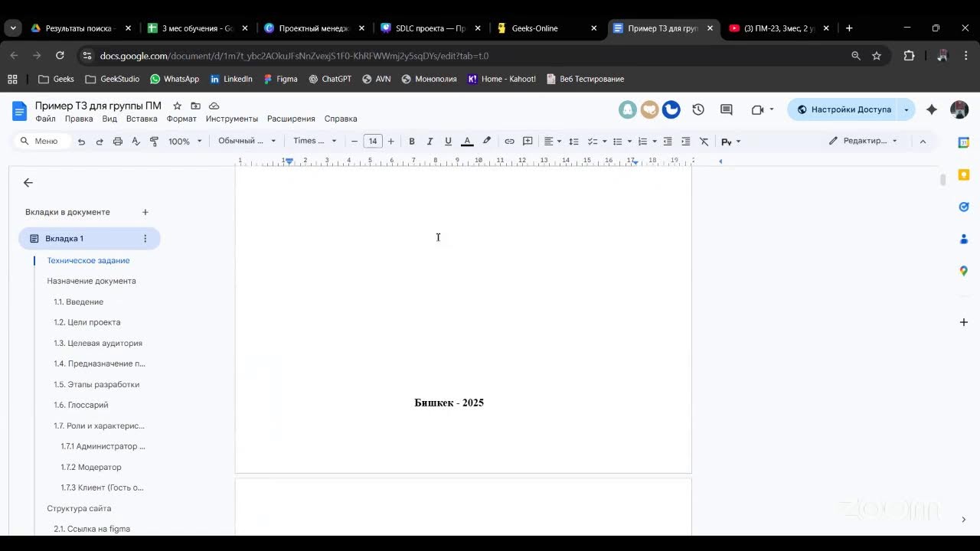Viewport: 980px width, 551px height.
Task: Open the highlight color picker
Action: (x=486, y=142)
